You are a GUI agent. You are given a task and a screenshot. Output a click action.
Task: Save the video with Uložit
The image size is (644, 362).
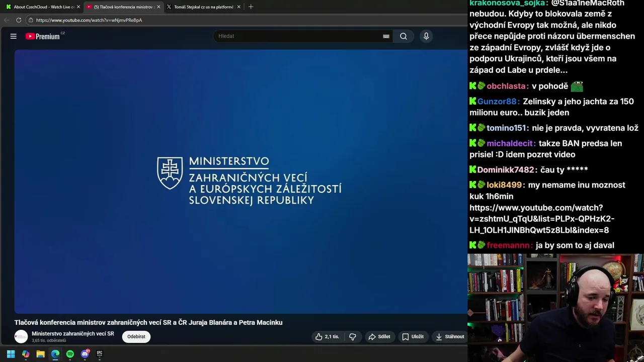(x=413, y=337)
